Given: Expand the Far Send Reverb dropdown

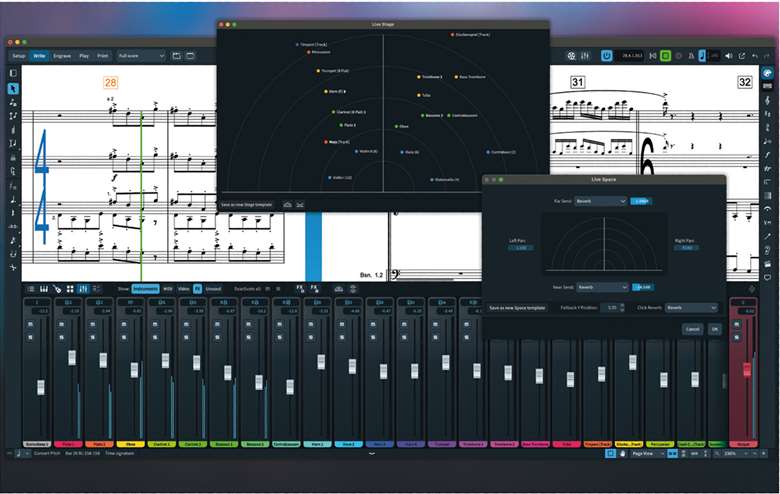Looking at the screenshot, I should pyautogui.click(x=601, y=201).
